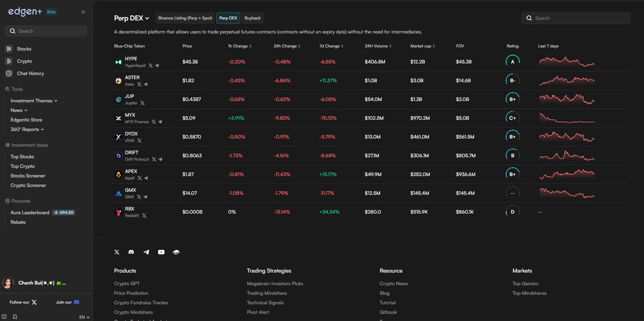Click the edgen+ logo
The image size is (644, 321).
[x=26, y=11]
